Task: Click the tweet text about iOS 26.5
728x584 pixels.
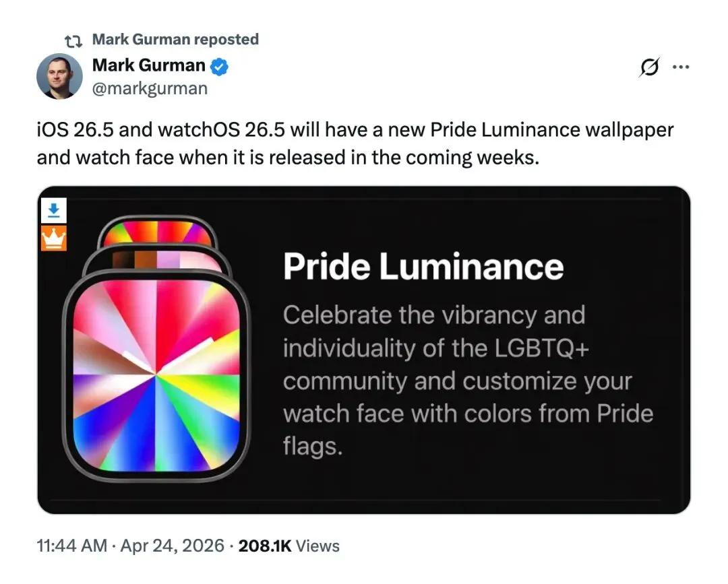Action: (355, 144)
